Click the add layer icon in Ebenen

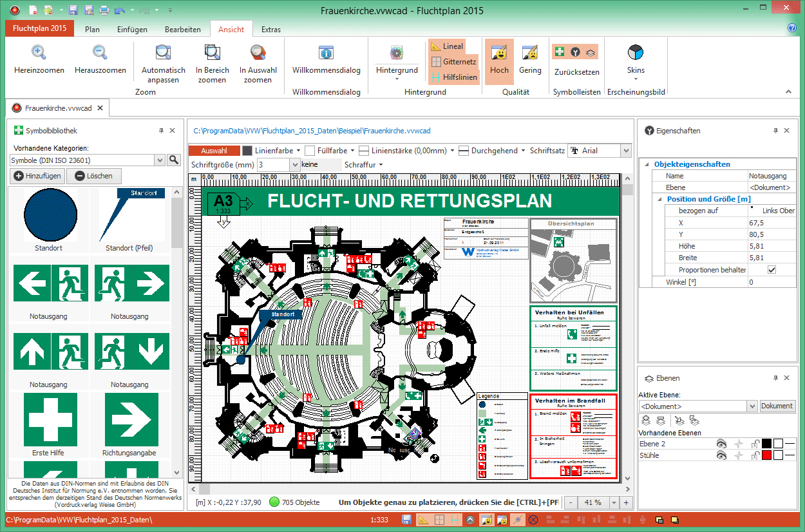[645, 420]
